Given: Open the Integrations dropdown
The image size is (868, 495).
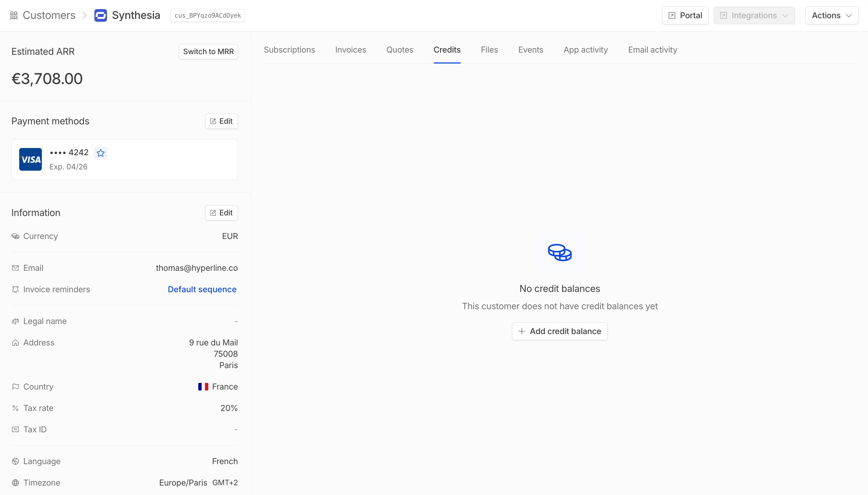Looking at the screenshot, I should point(754,15).
